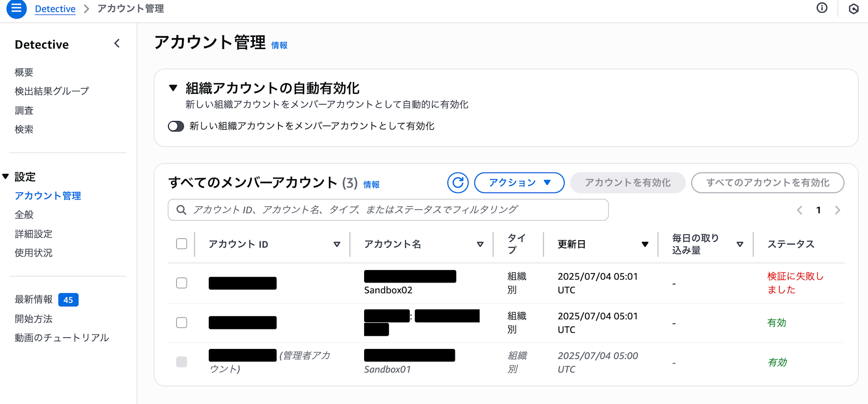This screenshot has height=404, width=868.
Task: Check the second account row checkbox
Action: (181, 323)
